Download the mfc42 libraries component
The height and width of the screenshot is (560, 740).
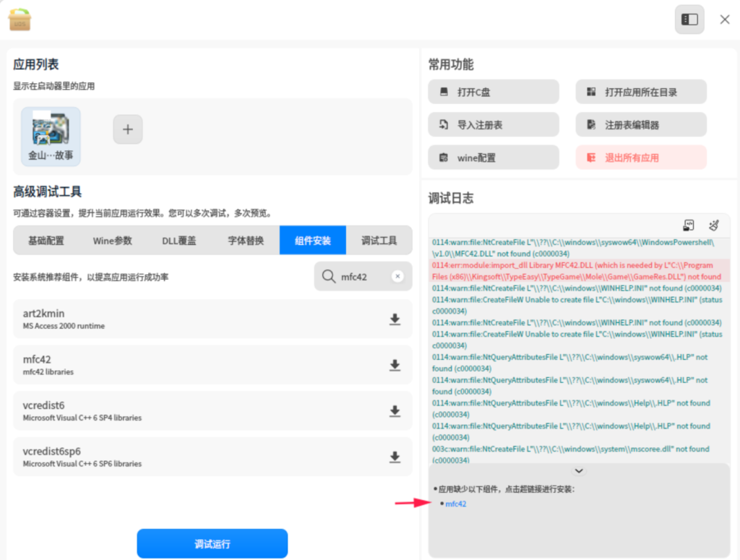(395, 366)
